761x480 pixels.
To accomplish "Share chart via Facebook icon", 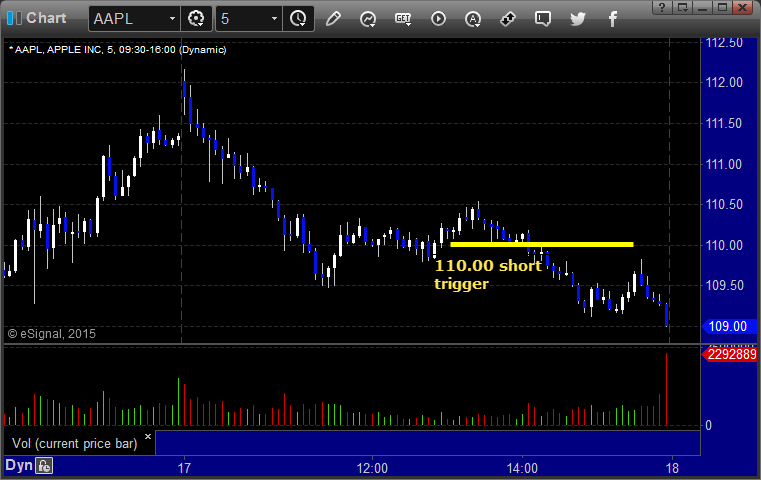I will coord(612,19).
